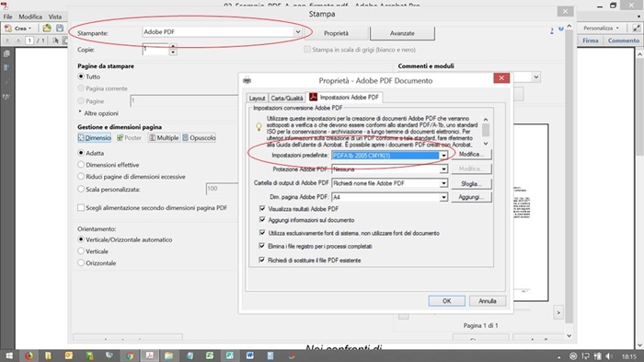Open Cartella di output di Adobe PDF dropdown
644x362 pixels.
click(443, 183)
